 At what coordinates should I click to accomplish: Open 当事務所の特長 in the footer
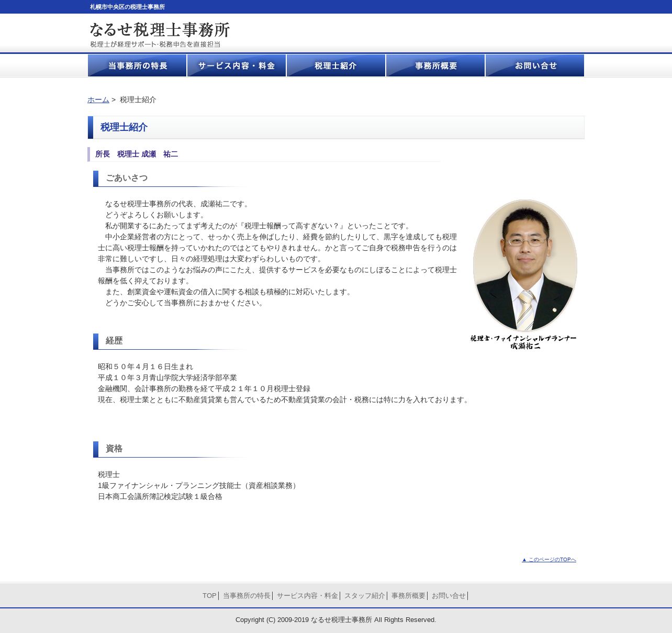click(x=247, y=596)
